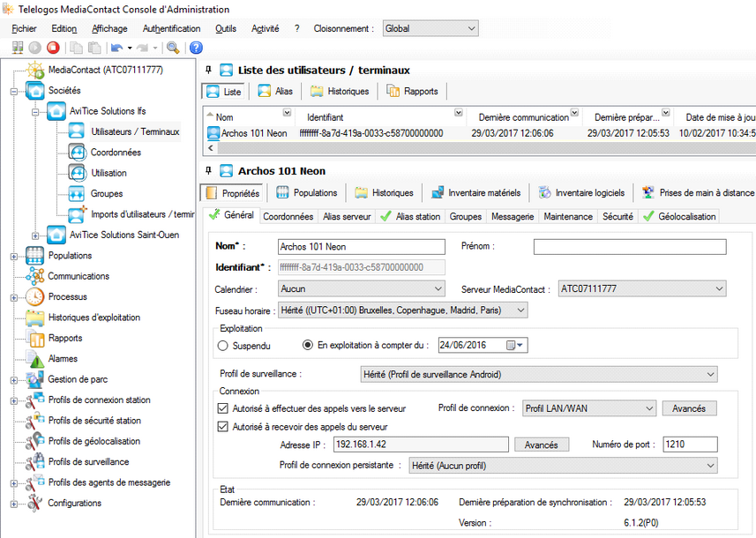756x538 pixels.
Task: Click the Communications tree icon
Action: point(35,276)
